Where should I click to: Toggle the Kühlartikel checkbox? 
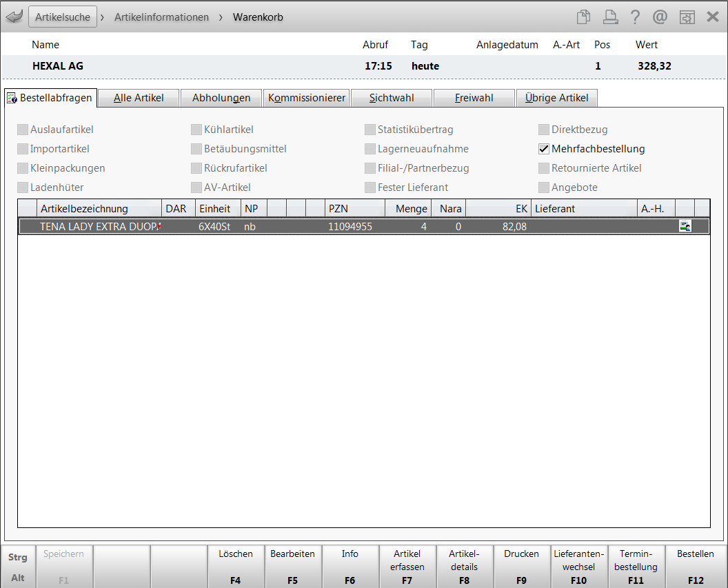197,130
